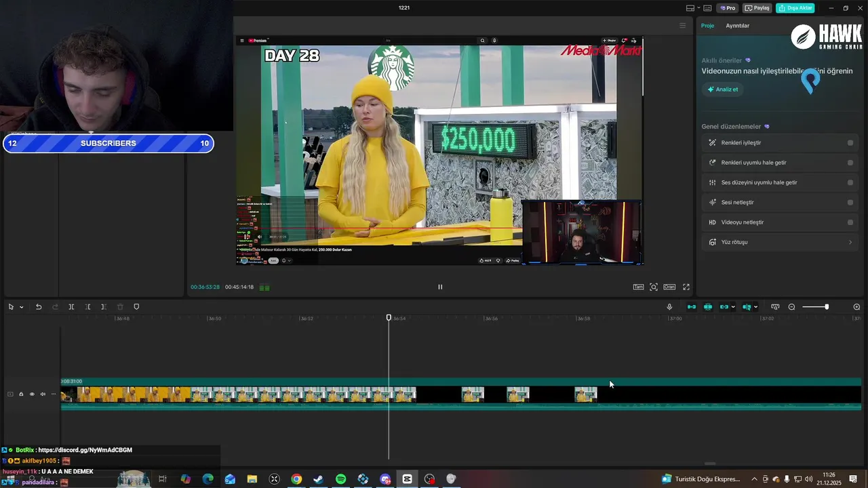
Task: Open the preview axis dropdown arrow
Action: 755,307
